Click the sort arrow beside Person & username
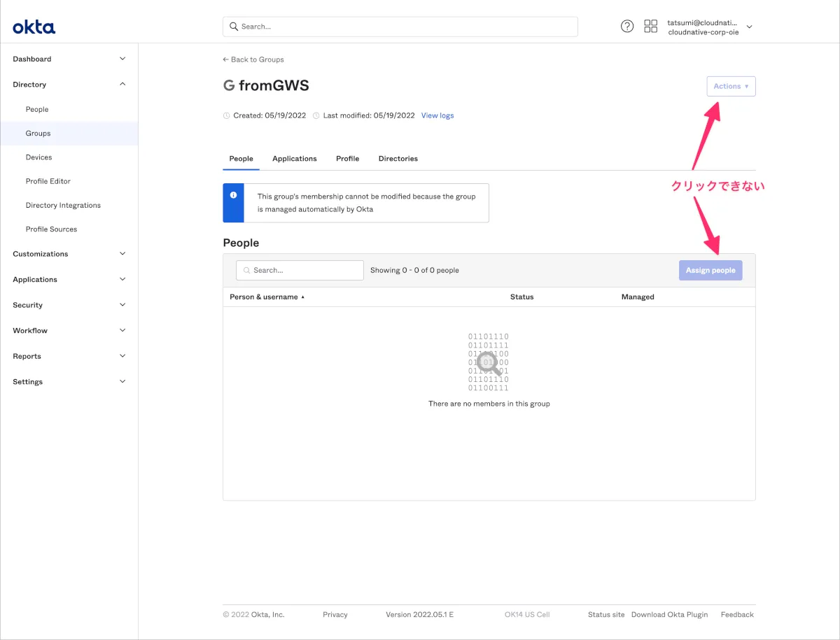Image resolution: width=840 pixels, height=640 pixels. point(303,297)
